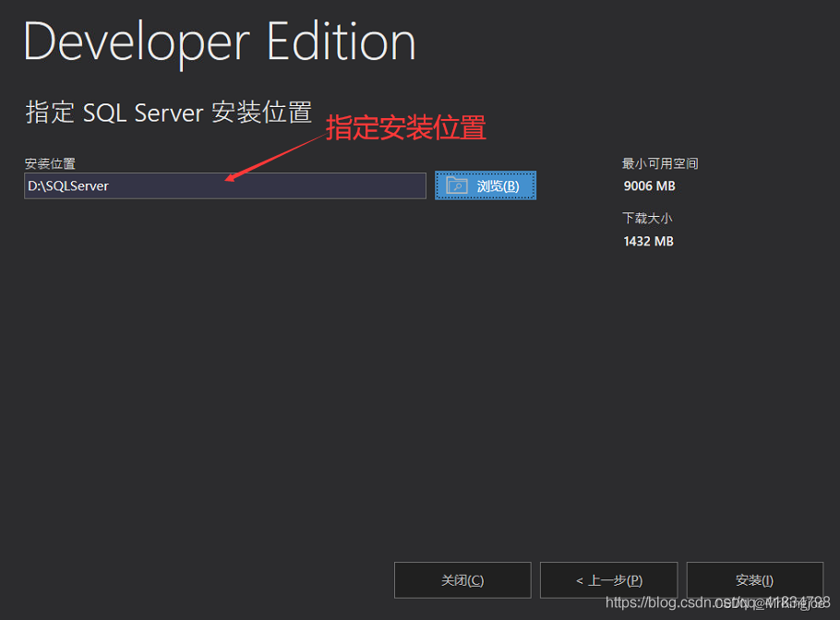The width and height of the screenshot is (840, 620).
Task: Go back with the 上一步(P) button
Action: click(x=608, y=579)
